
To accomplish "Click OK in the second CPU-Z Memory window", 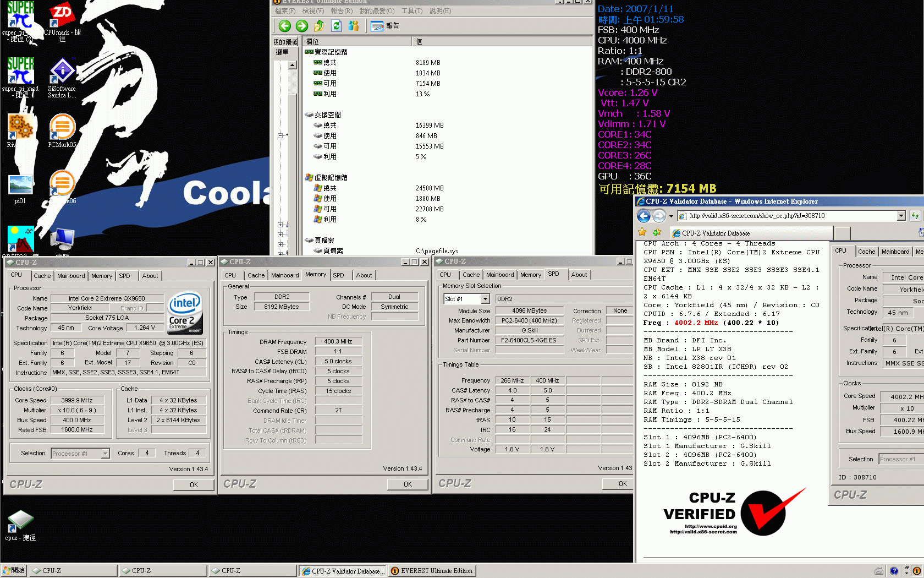I will click(408, 484).
